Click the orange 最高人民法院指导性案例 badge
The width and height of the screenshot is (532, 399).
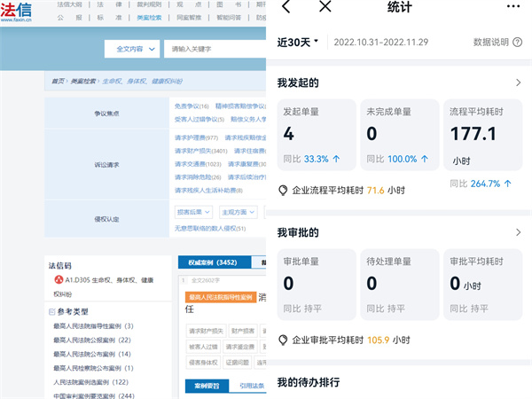coord(221,297)
